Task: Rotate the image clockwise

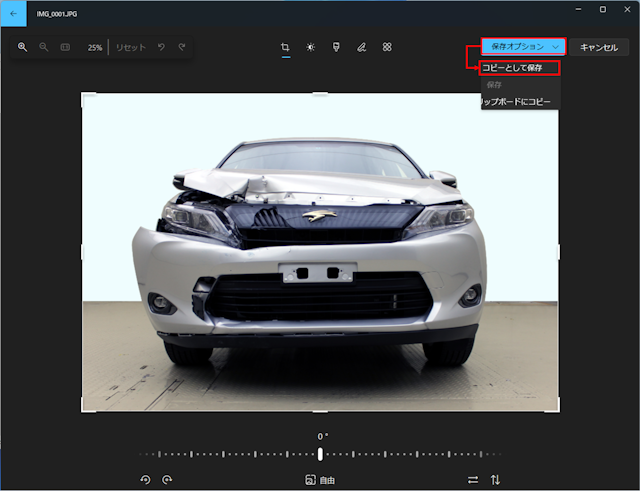Action: [x=167, y=480]
